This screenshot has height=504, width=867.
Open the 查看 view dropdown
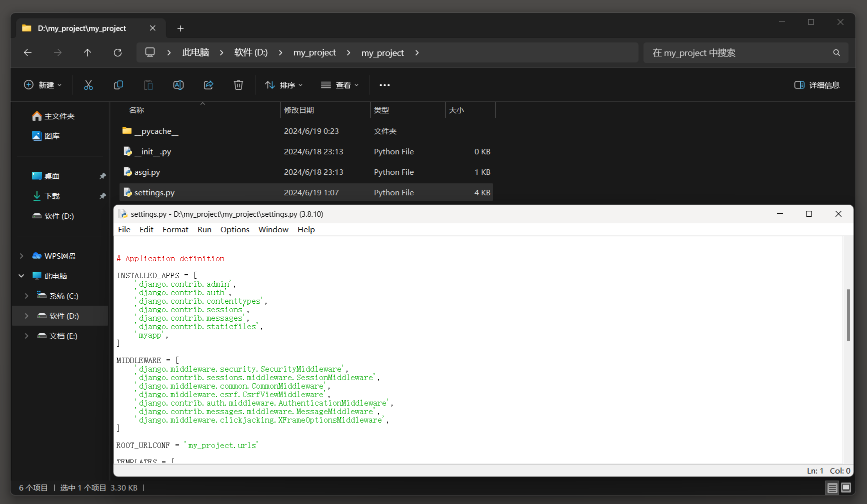point(340,85)
